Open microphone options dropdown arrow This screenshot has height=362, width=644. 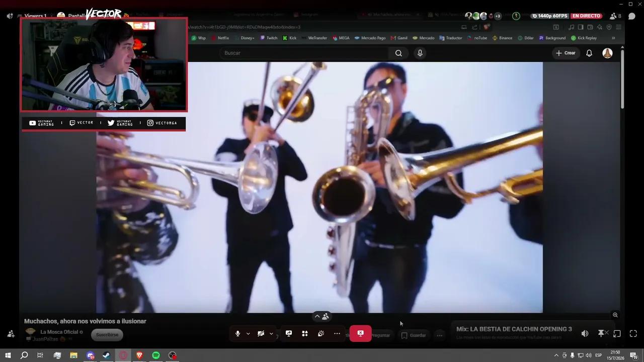point(248,334)
